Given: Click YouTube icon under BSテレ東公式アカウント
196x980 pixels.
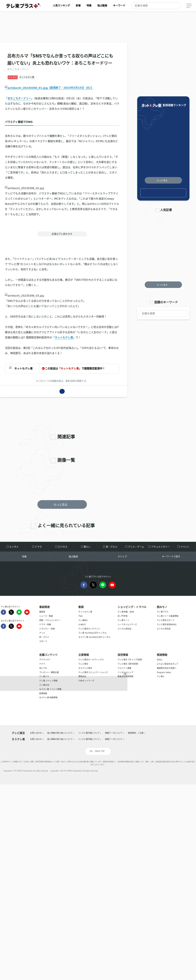Looking at the screenshot, I should (19, 626).
